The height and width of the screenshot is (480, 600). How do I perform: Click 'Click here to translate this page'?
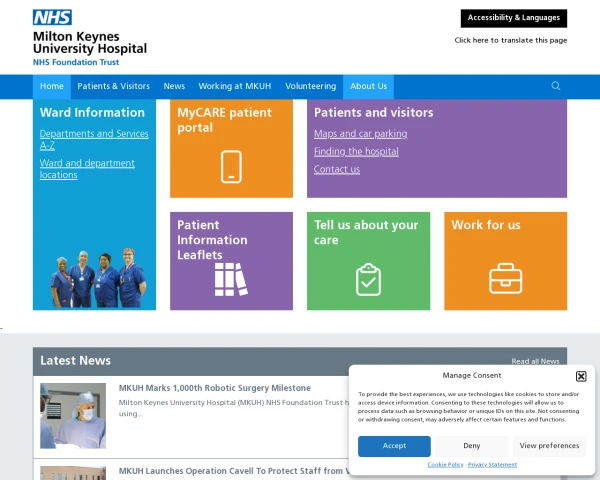pyautogui.click(x=510, y=40)
